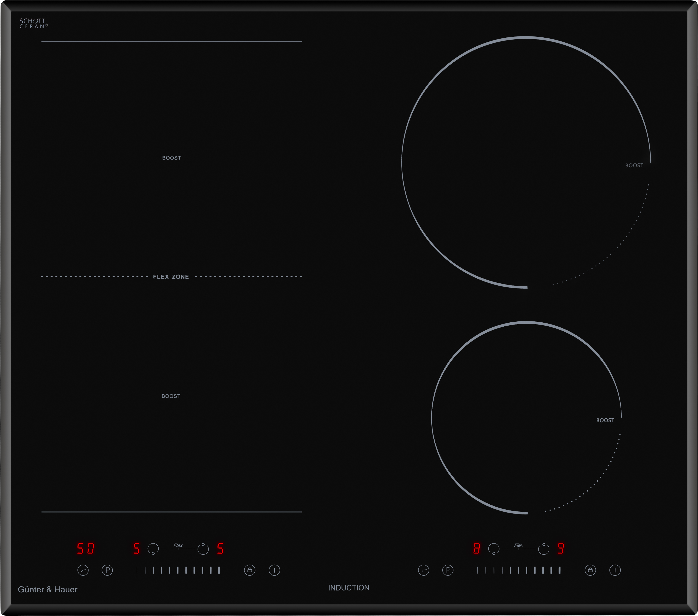This screenshot has height=616, width=698.
Task: Touch the FLEX ZONE label
Action: (171, 277)
